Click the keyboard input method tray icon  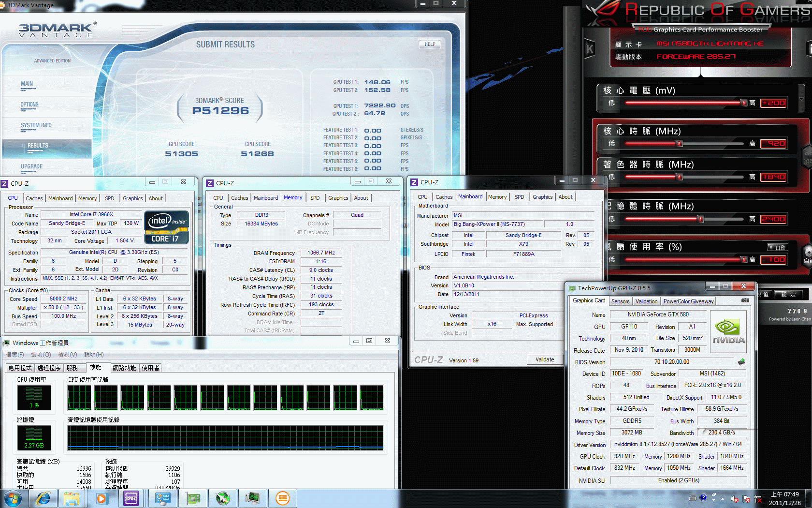pyautogui.click(x=692, y=498)
